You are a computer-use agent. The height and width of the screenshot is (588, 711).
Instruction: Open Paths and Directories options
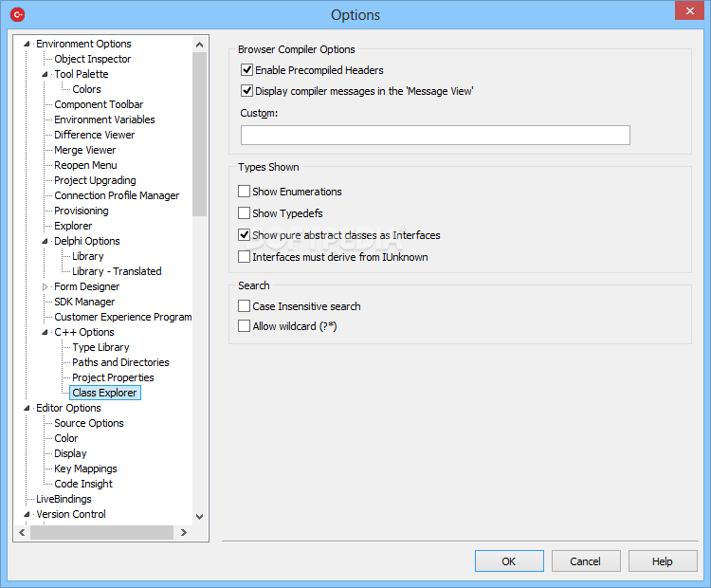click(x=120, y=362)
